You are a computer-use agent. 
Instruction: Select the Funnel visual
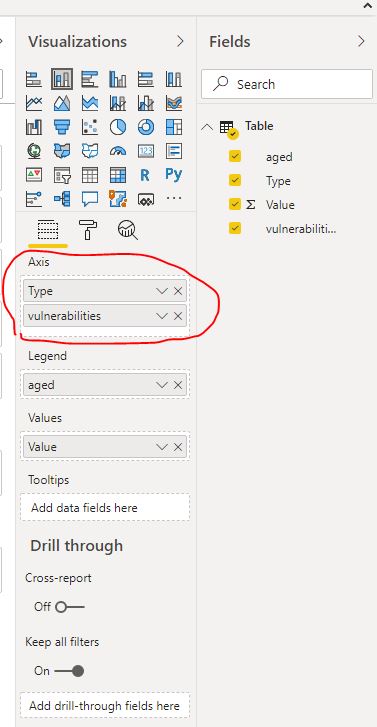62,127
